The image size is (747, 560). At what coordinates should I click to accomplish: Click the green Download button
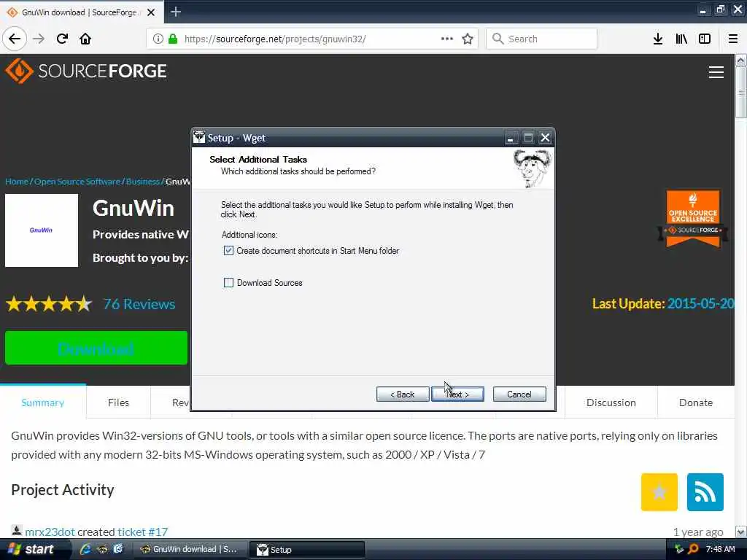(96, 348)
